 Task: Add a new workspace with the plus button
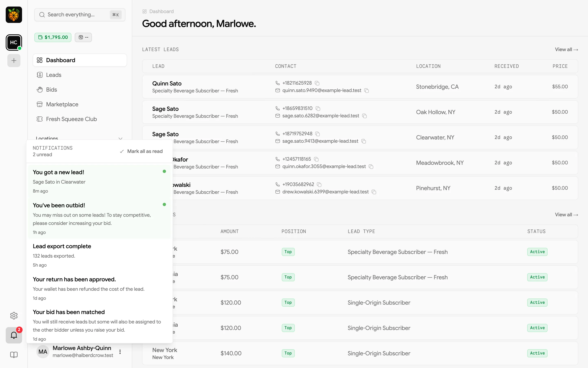tap(14, 60)
